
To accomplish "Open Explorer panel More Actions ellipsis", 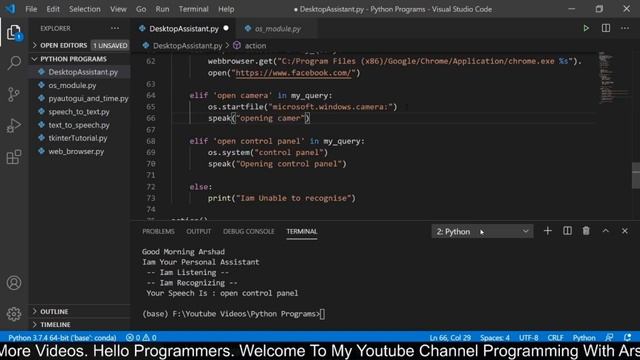I will 115,28.
